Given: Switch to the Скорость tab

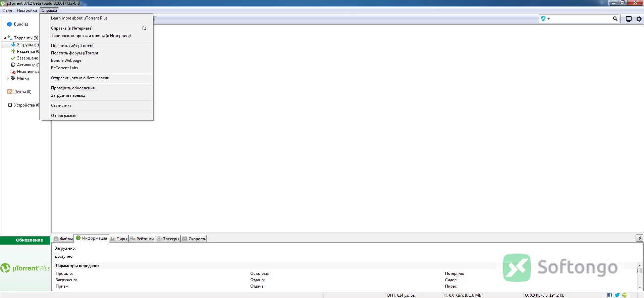Looking at the screenshot, I should click(194, 239).
